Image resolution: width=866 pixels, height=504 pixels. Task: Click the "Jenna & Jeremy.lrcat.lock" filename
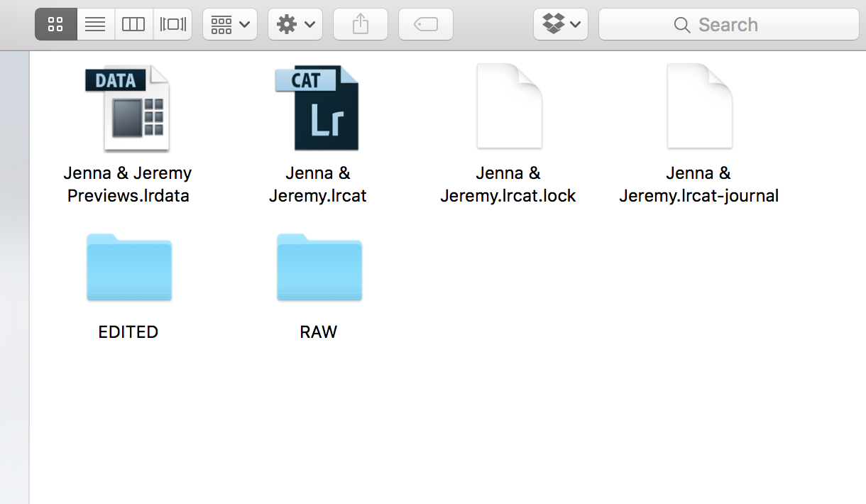[x=508, y=185]
